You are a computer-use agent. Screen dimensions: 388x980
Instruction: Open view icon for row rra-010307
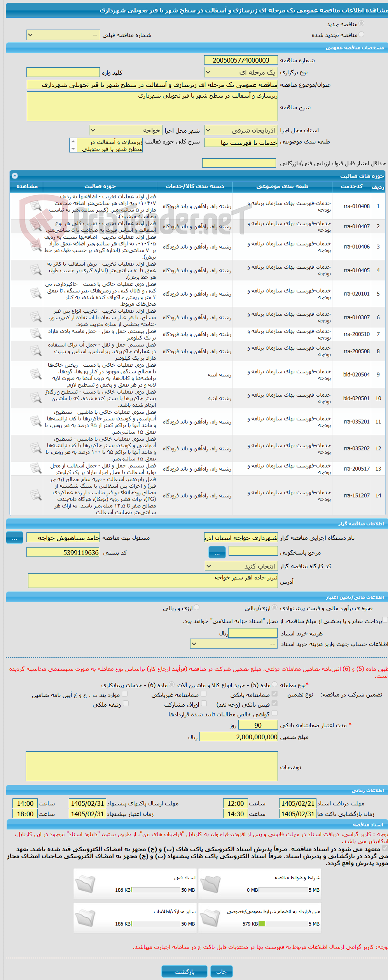36,317
